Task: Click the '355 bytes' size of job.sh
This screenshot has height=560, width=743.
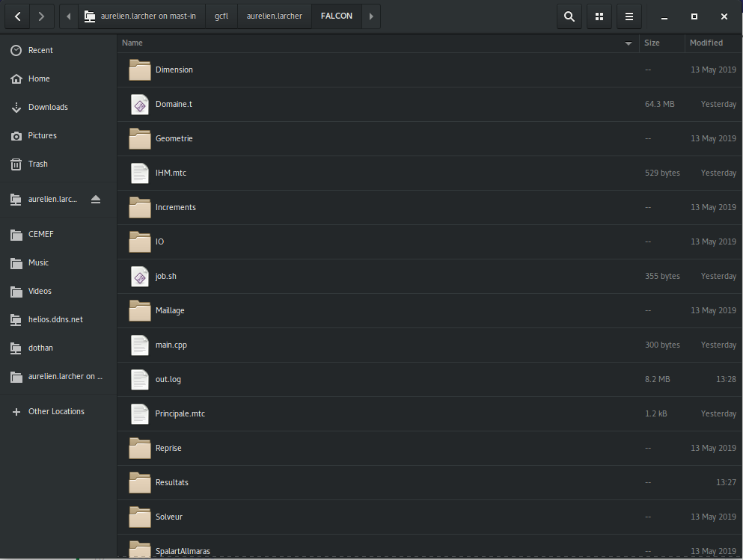Action: click(662, 276)
